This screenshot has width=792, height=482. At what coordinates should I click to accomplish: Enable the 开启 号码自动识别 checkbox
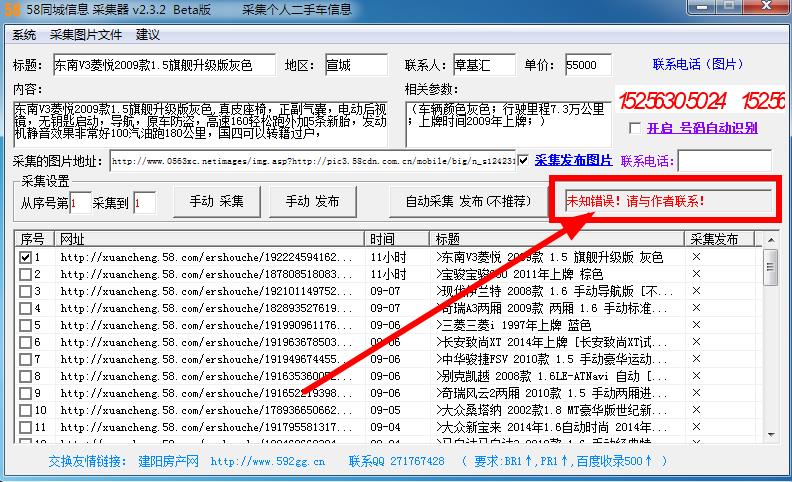(x=635, y=129)
